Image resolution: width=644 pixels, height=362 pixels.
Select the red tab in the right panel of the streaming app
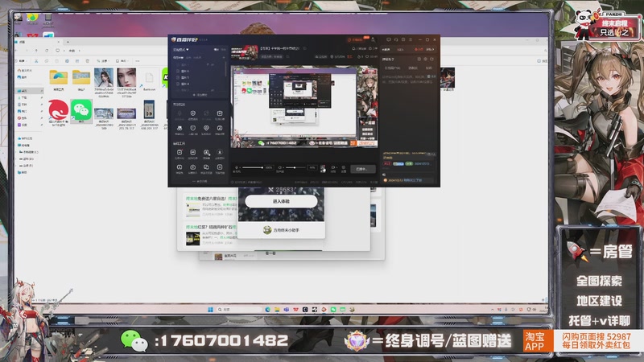(418, 49)
